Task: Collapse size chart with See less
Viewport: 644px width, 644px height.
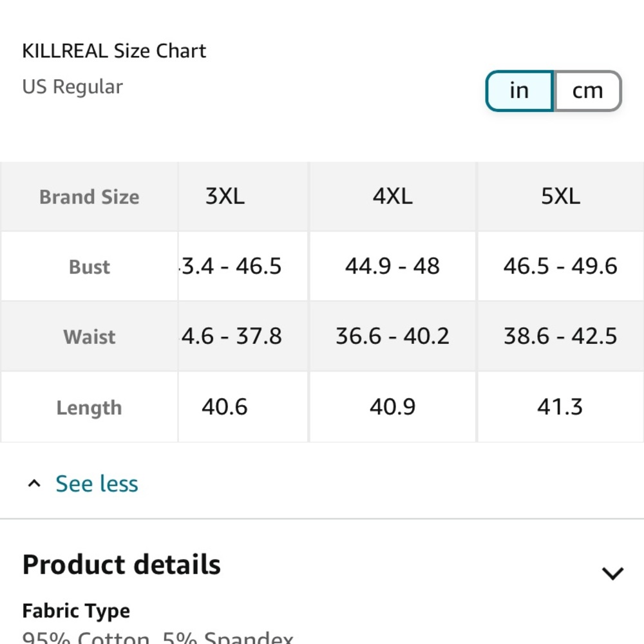Action: pyautogui.click(x=97, y=484)
